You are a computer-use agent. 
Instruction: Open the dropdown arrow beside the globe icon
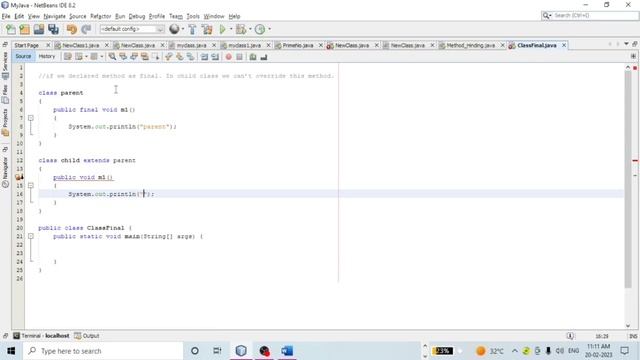[x=182, y=29]
